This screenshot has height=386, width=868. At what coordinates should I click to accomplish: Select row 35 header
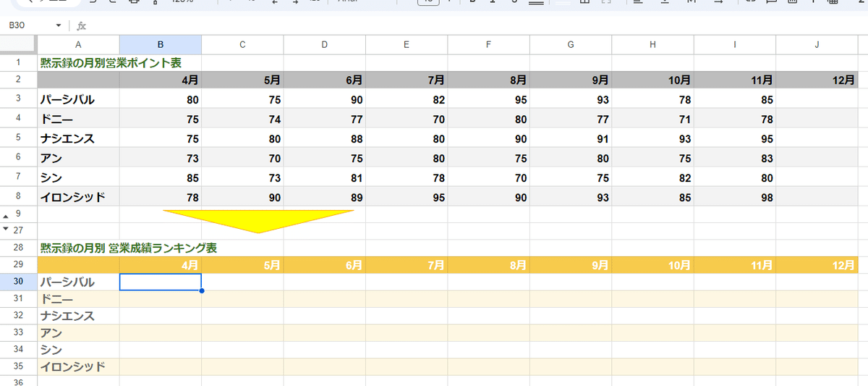click(19, 366)
